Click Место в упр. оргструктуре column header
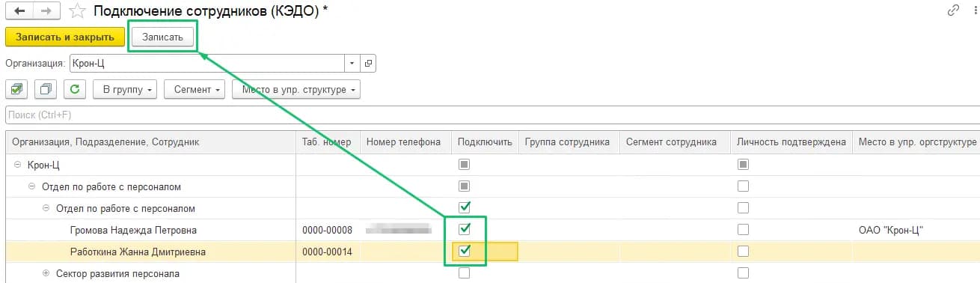 pyautogui.click(x=916, y=142)
